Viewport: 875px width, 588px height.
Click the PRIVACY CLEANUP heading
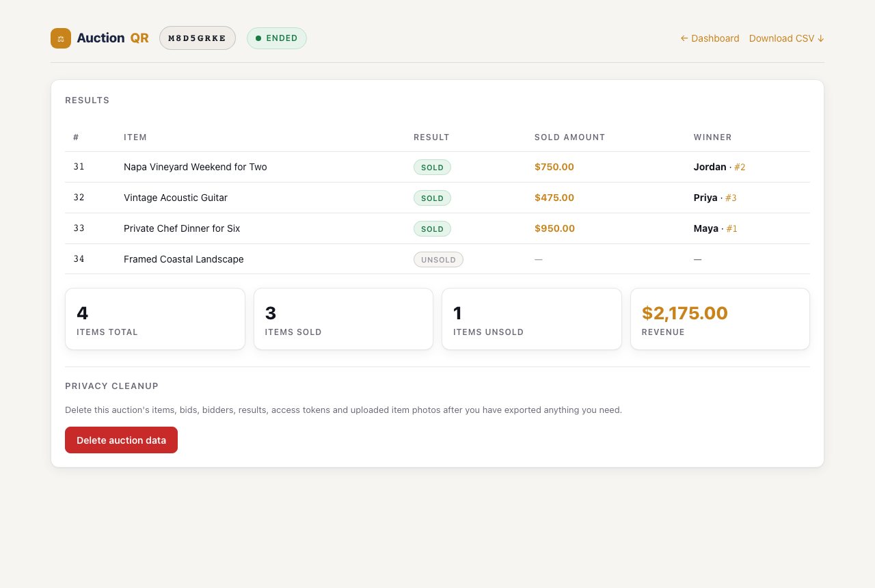(x=111, y=386)
